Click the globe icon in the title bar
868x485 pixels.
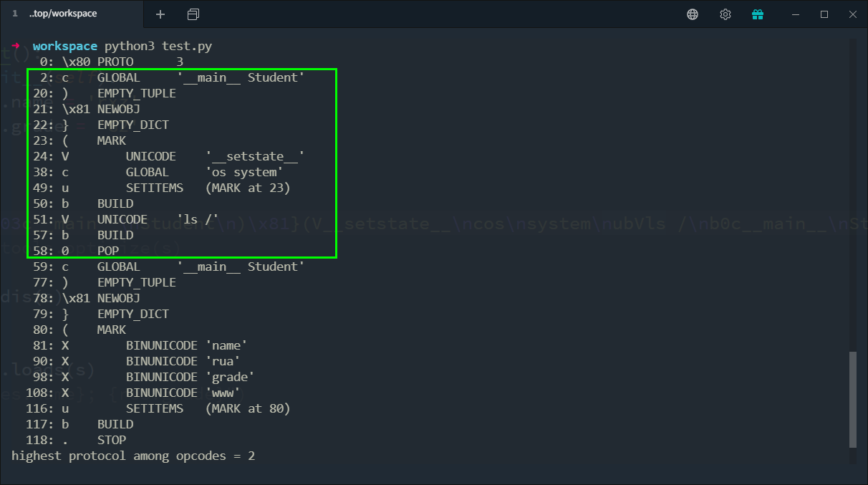[x=693, y=14]
